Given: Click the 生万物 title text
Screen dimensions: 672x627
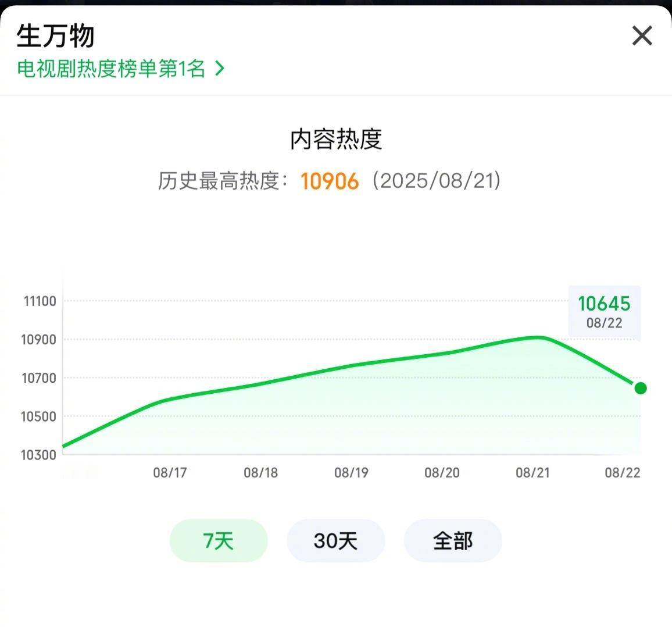Looking at the screenshot, I should click(x=55, y=35).
